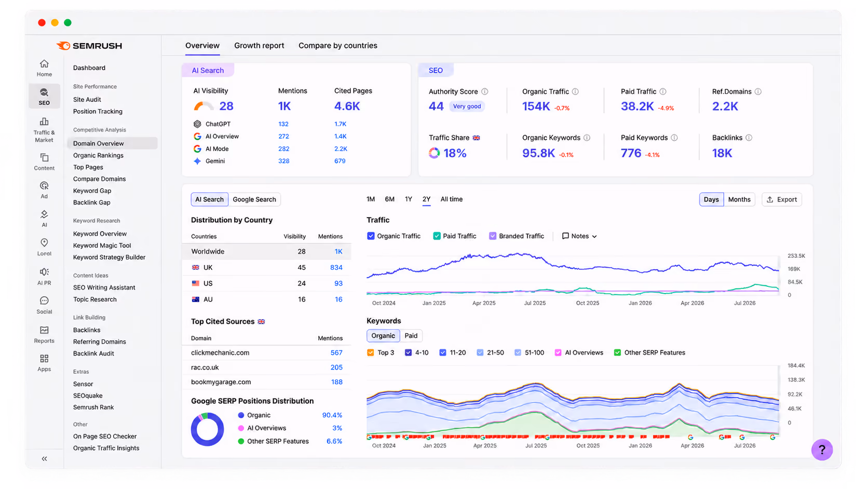The height and width of the screenshot is (489, 868).
Task: Open Traffic & Market sidebar icon
Action: point(44,122)
